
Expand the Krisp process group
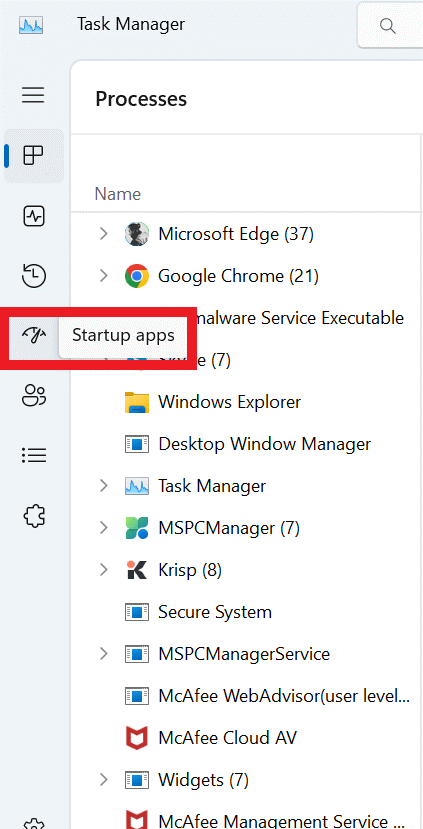click(104, 569)
